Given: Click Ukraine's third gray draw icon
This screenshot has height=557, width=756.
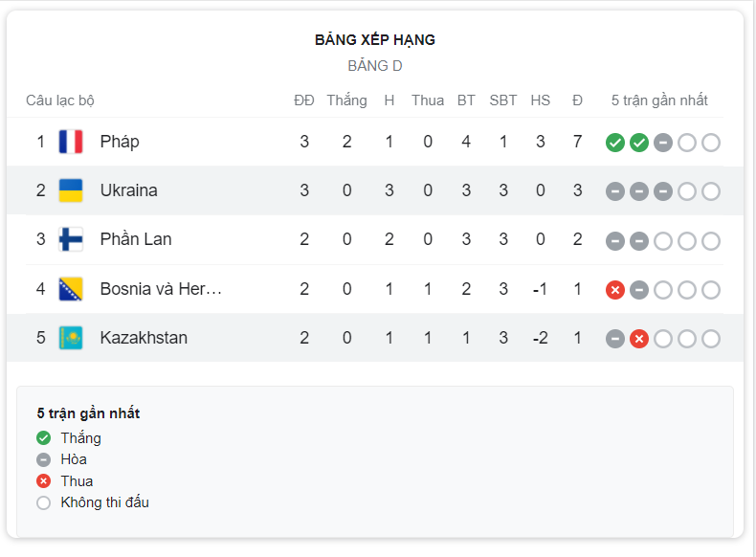Looking at the screenshot, I should tap(663, 192).
